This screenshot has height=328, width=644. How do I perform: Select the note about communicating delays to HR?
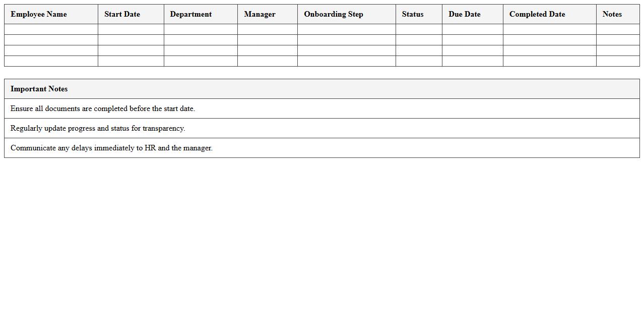pos(111,148)
